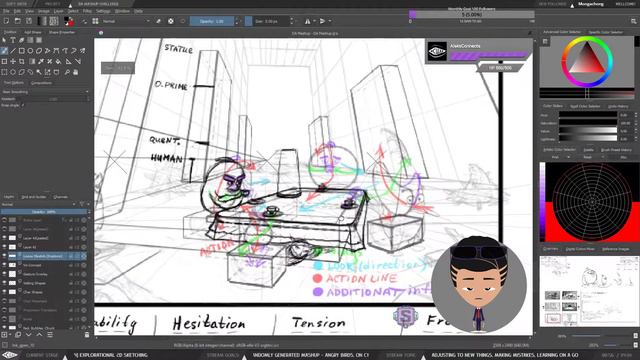The height and width of the screenshot is (360, 640).
Task: Select the Polyline tool
Action: [x=47, y=51]
